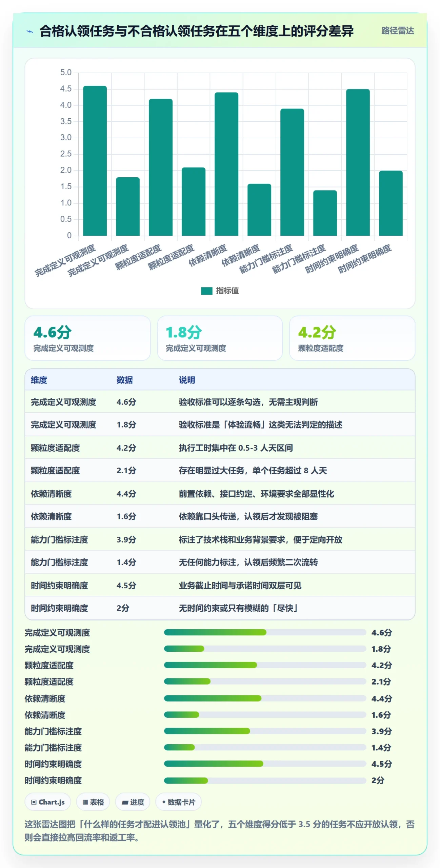Click table text 无时间约束或只有模糊的「尽快」

tap(238, 608)
